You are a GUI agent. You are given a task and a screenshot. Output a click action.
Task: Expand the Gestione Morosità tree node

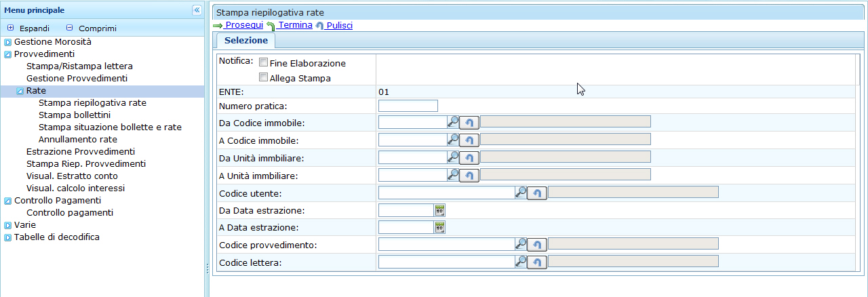[x=8, y=42]
